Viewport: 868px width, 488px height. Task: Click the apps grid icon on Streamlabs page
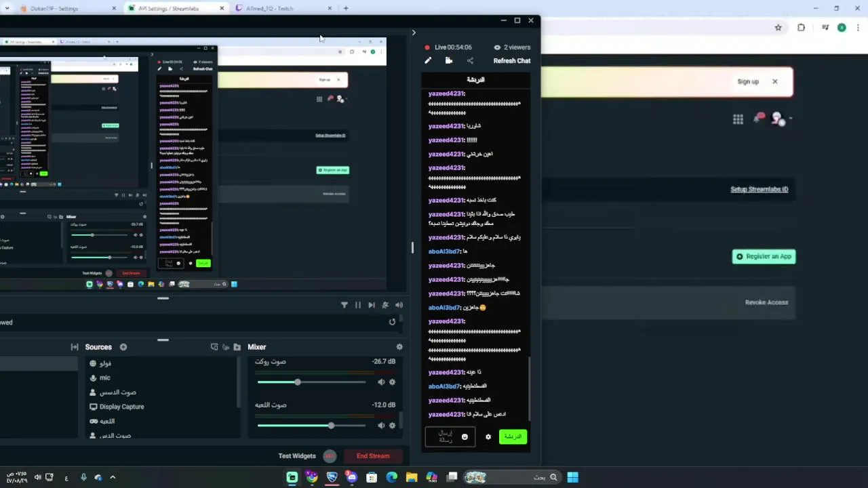click(x=738, y=119)
